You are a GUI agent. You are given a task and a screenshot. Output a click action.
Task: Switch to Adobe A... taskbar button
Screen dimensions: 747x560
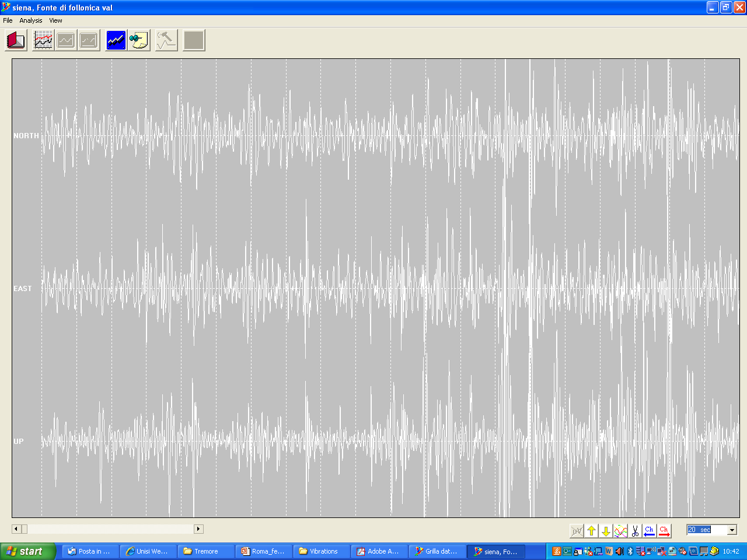pyautogui.click(x=379, y=551)
